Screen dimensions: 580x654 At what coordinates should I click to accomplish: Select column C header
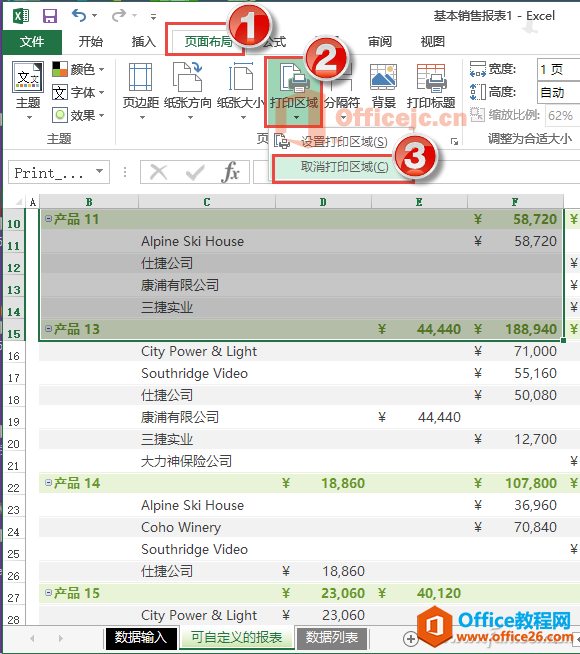click(207, 202)
